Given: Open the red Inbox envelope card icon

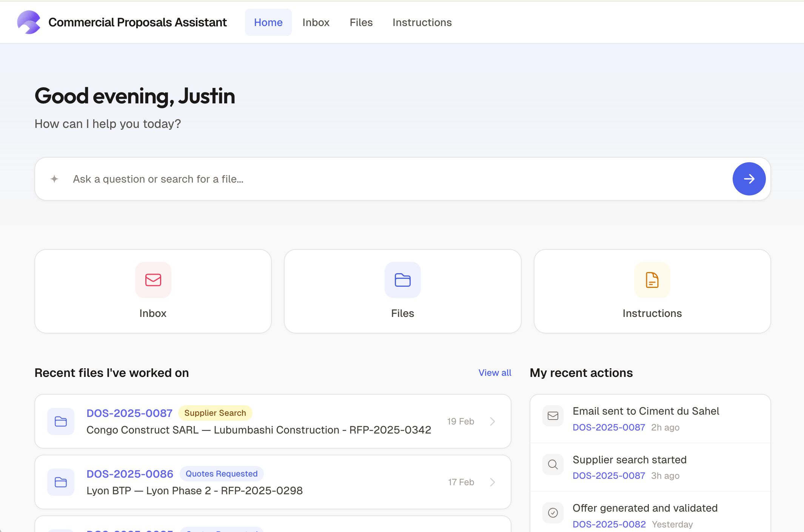Looking at the screenshot, I should point(153,280).
